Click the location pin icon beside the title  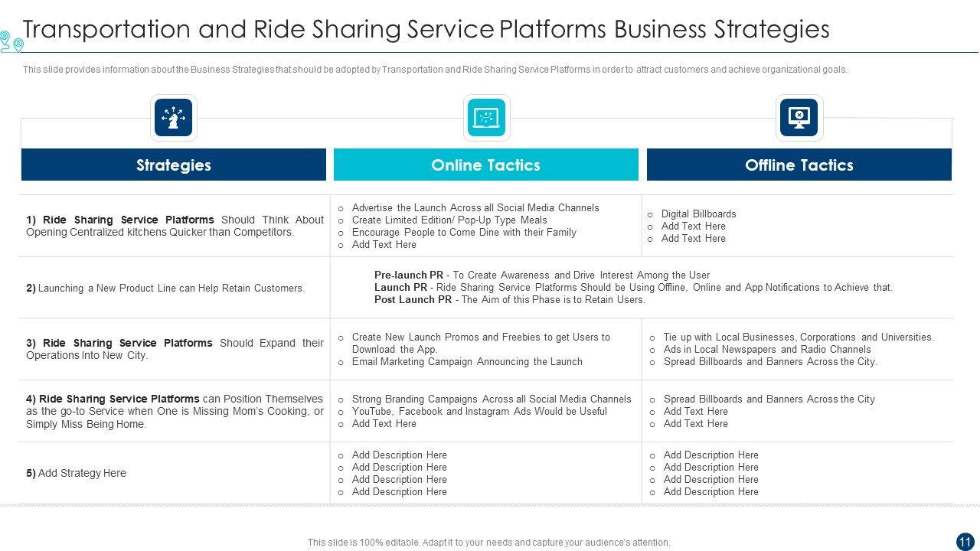(x=11, y=41)
